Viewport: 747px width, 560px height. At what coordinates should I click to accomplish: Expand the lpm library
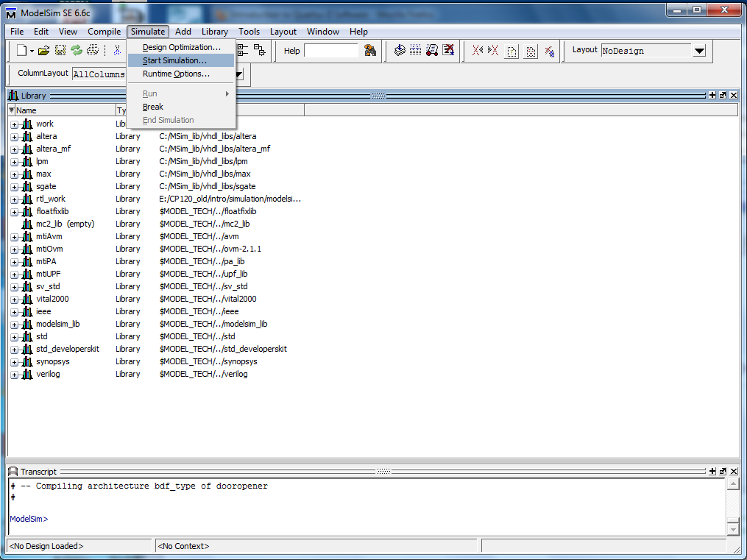[14, 162]
